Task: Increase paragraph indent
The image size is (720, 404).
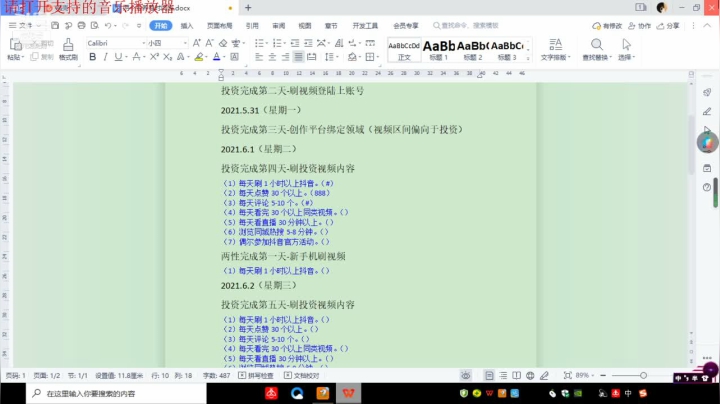Action: click(308, 43)
